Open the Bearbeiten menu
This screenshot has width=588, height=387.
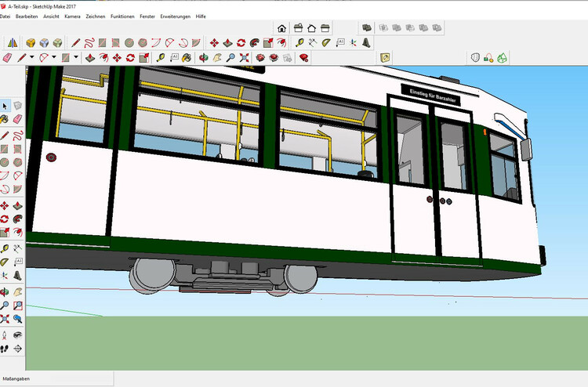click(x=27, y=16)
